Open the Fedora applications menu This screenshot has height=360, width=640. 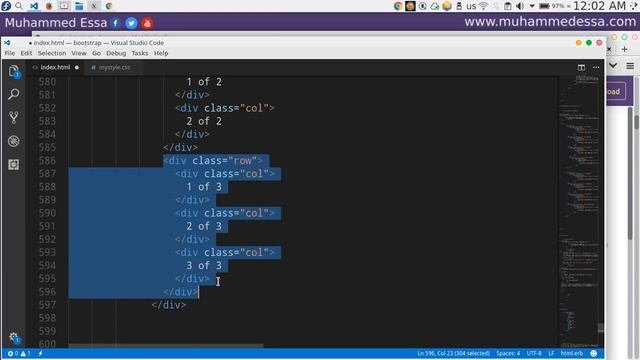(6, 6)
